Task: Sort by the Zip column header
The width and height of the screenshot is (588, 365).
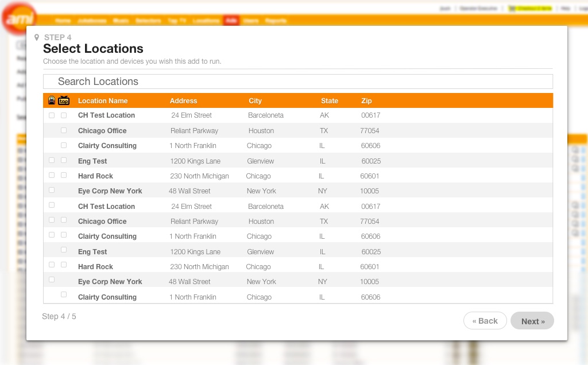Action: [366, 101]
